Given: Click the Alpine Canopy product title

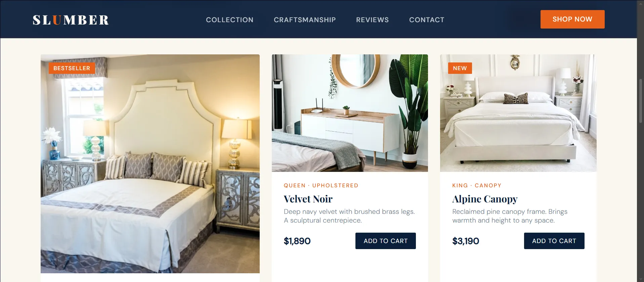Looking at the screenshot, I should [x=485, y=199].
